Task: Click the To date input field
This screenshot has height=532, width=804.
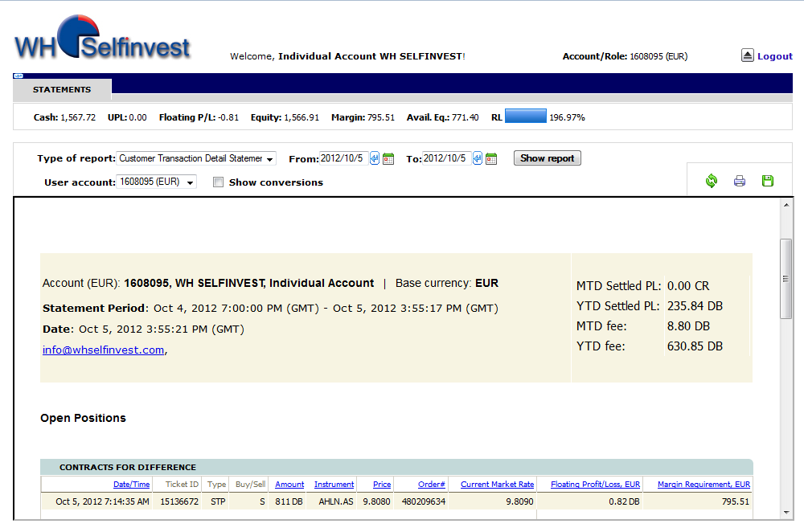Action: coord(446,158)
